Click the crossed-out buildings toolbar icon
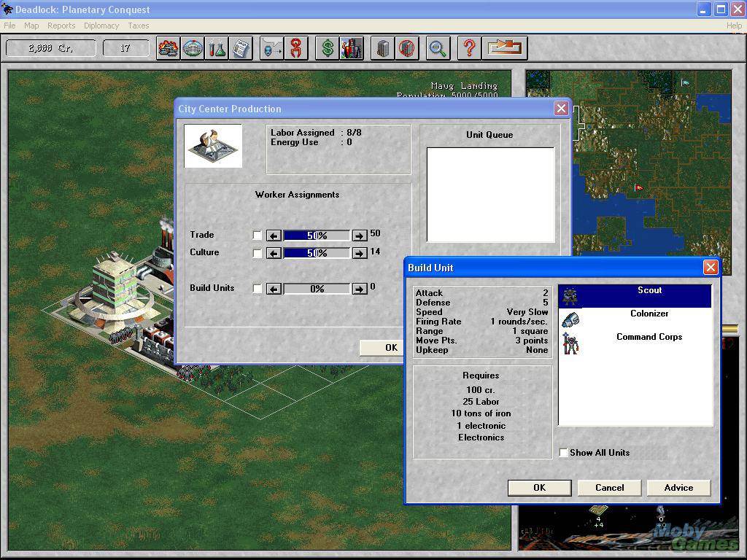The image size is (747, 560). (x=407, y=48)
